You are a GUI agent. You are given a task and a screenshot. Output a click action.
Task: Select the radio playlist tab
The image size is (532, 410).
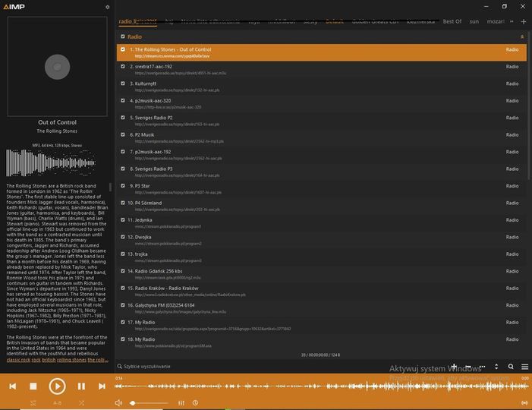(x=138, y=21)
